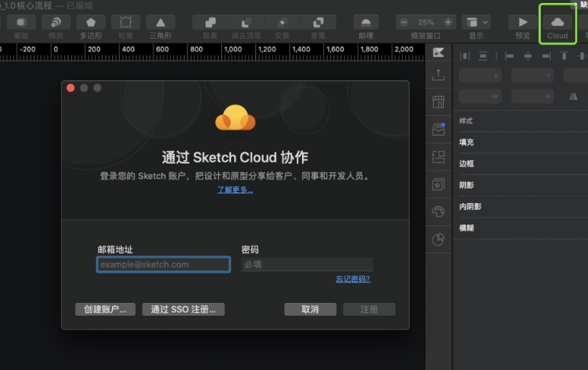Click the 缩放 scale tool
The height and width of the screenshot is (370, 588).
tap(56, 23)
